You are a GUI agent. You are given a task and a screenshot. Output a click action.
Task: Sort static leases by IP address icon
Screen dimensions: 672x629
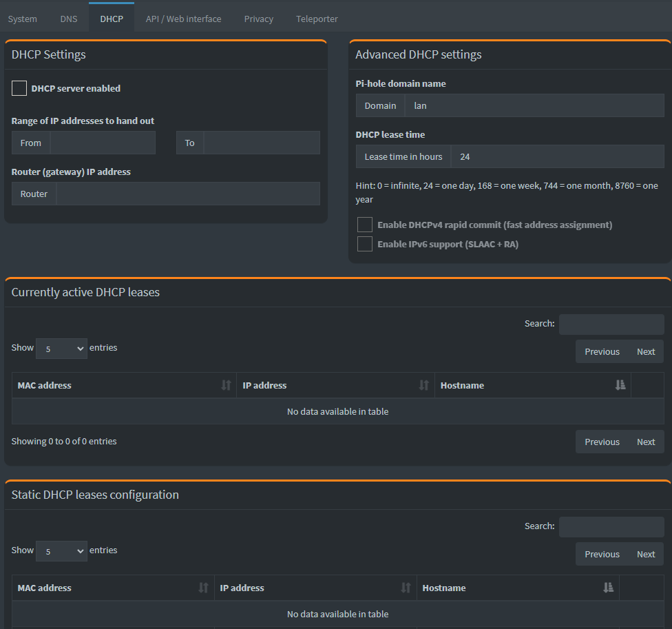click(406, 588)
